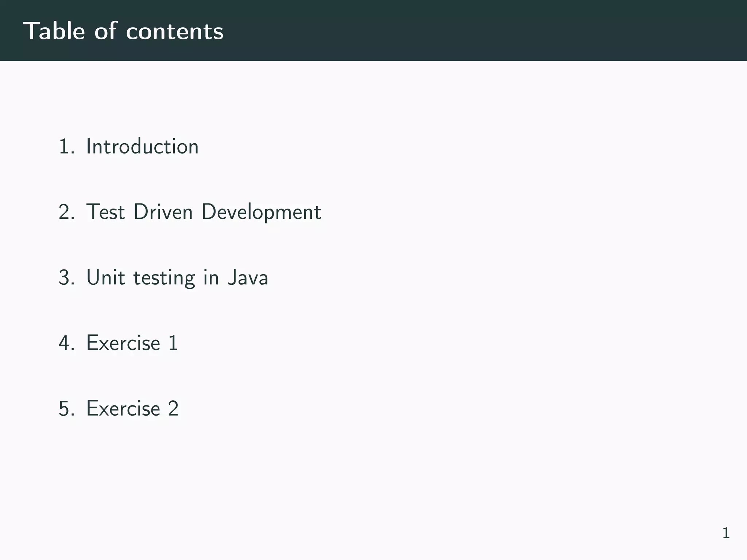Navigate to the Exercise 2 section
Screen dimensions: 747x560
point(132,408)
